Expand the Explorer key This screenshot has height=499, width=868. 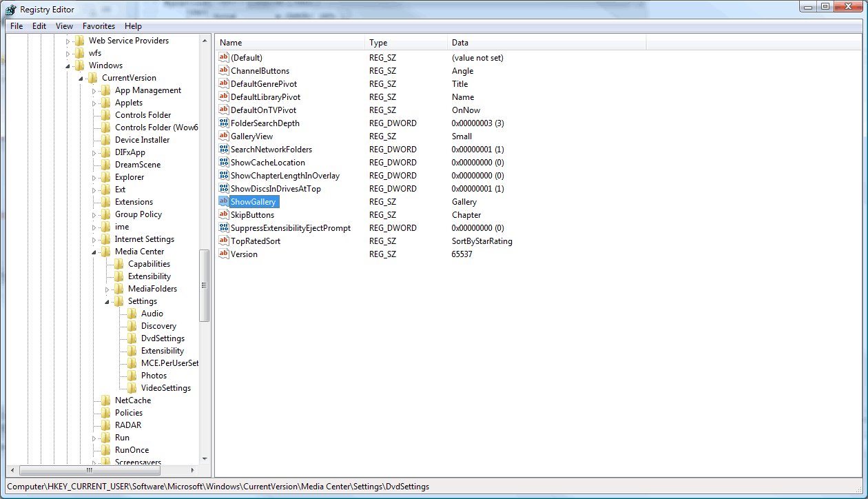coord(94,177)
